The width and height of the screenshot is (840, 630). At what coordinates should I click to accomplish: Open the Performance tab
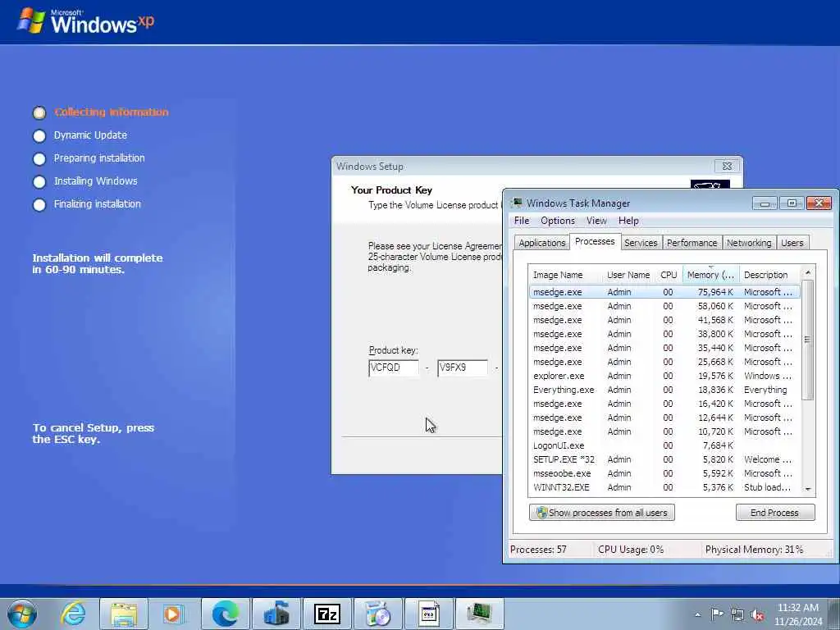[692, 243]
